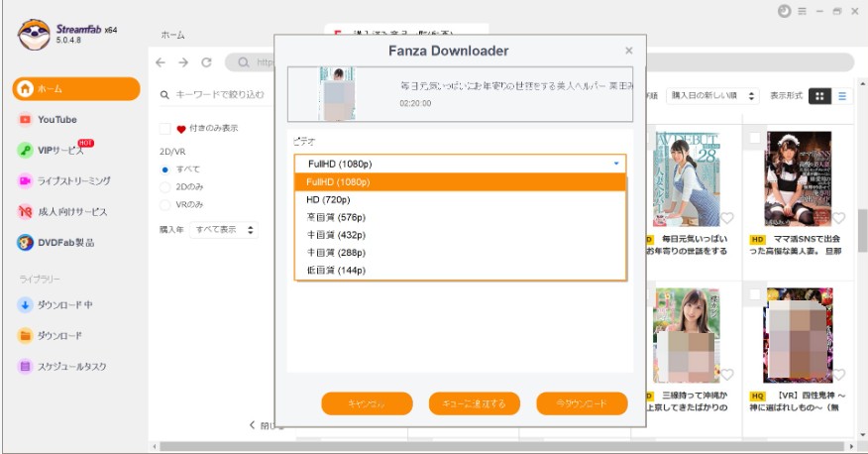Open the 【VR】四性鬼神 title link
This screenshot has width=868, height=454.
[798, 401]
